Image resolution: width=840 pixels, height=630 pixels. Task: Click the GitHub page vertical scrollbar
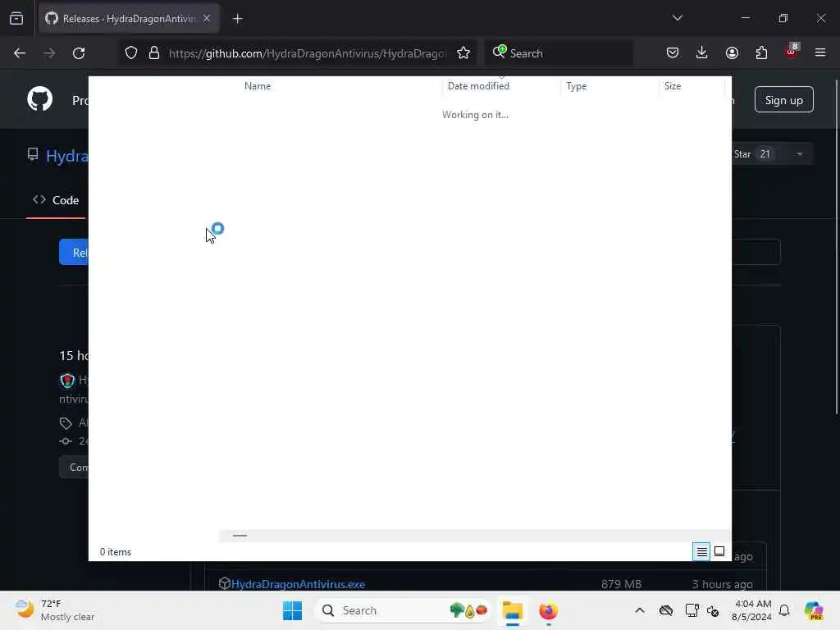(x=836, y=246)
